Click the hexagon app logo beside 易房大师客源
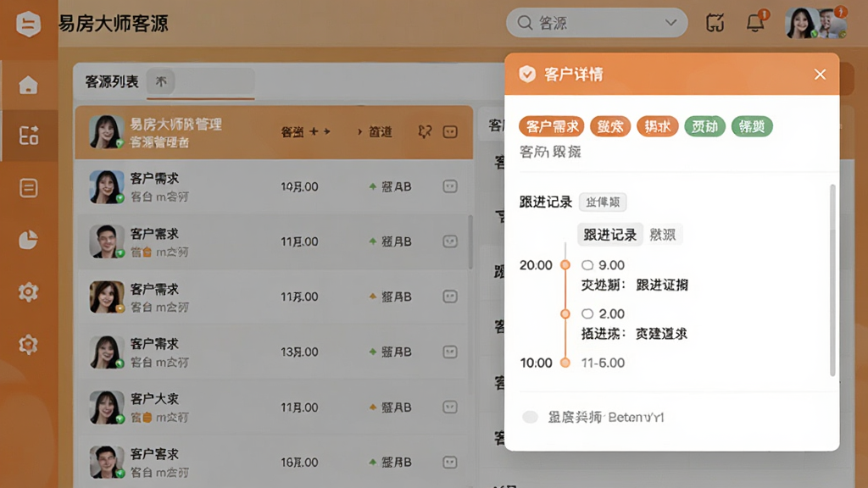The height and width of the screenshot is (488, 868). point(28,24)
